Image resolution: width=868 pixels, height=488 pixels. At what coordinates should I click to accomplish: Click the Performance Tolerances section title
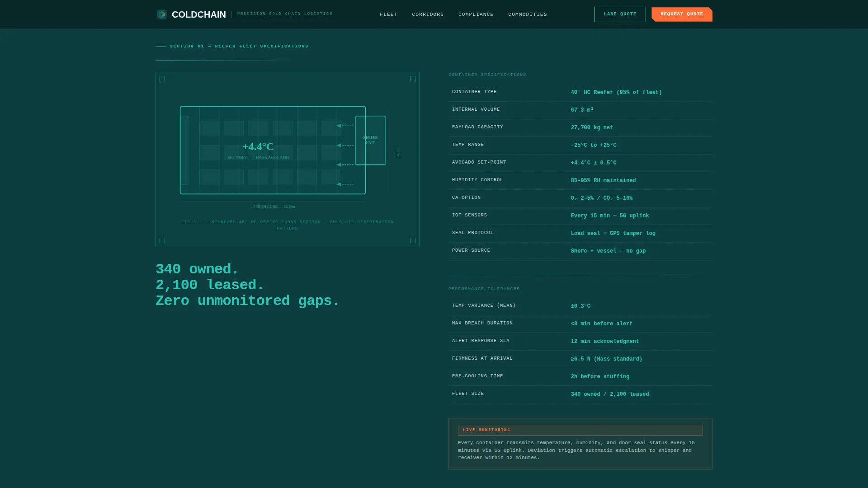[484, 289]
